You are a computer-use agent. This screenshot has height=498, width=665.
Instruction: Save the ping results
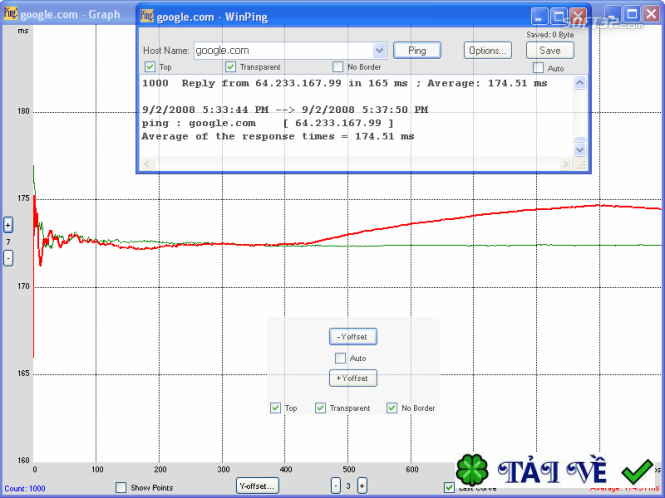coord(550,50)
